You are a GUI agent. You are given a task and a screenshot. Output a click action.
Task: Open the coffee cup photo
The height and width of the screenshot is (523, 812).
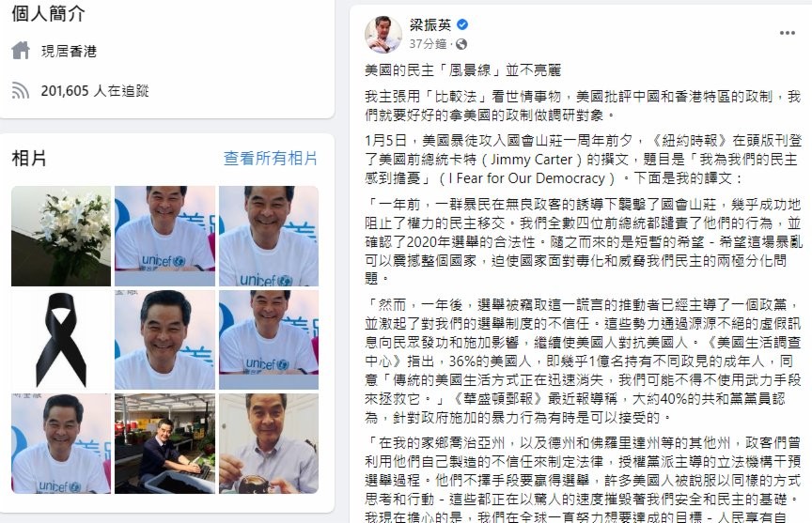[269, 443]
